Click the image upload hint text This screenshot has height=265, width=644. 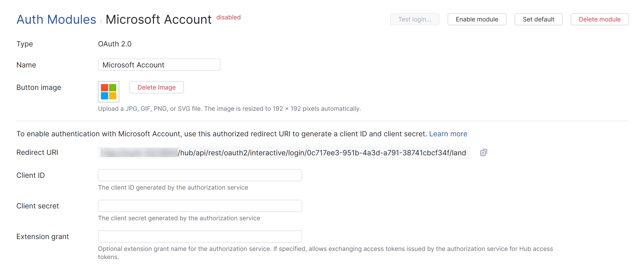tap(229, 109)
